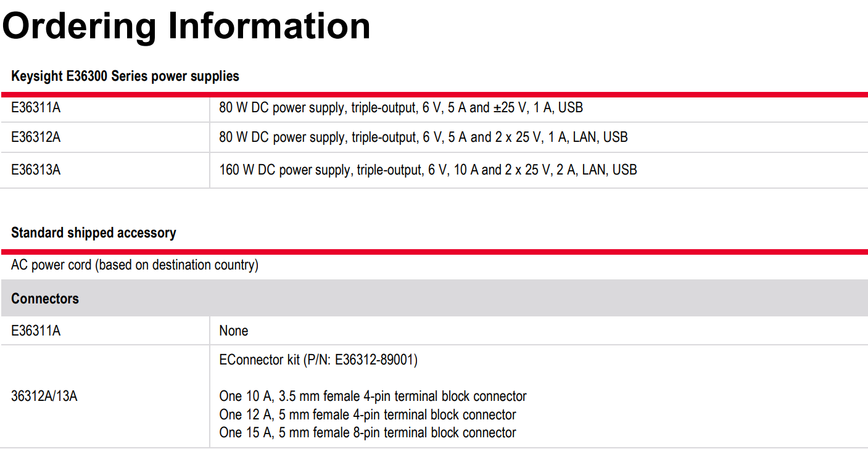Click the 12 A, 5 mm 4-pin connector line
868x449 pixels.
click(368, 414)
